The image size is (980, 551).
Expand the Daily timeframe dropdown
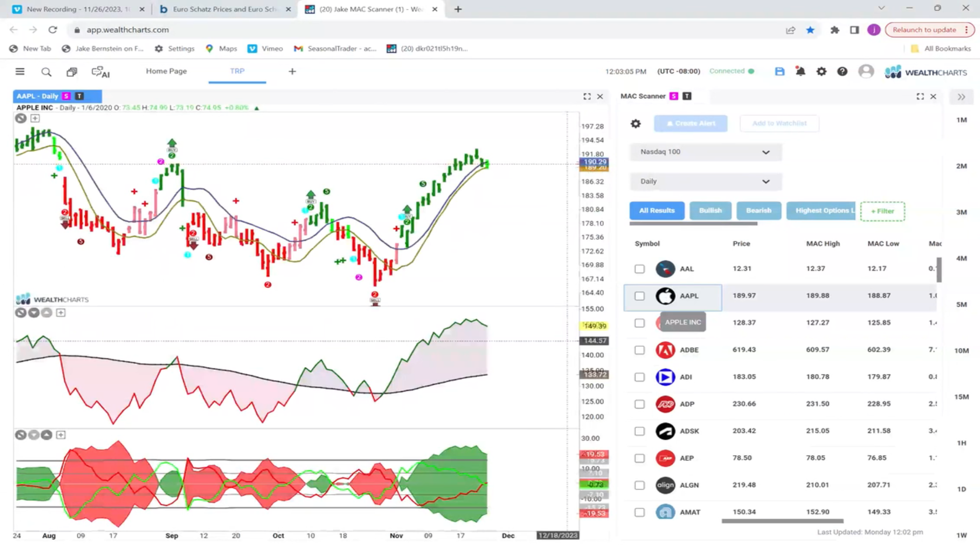(705, 182)
